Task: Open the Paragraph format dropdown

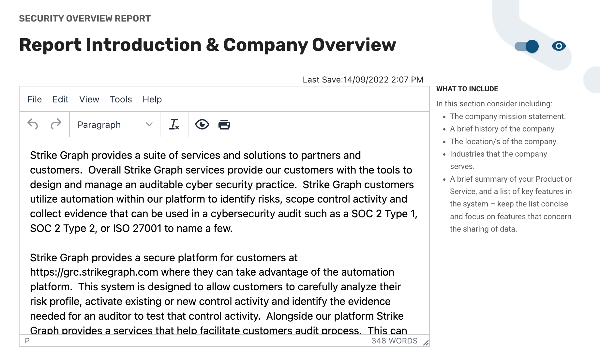Action: pyautogui.click(x=115, y=124)
